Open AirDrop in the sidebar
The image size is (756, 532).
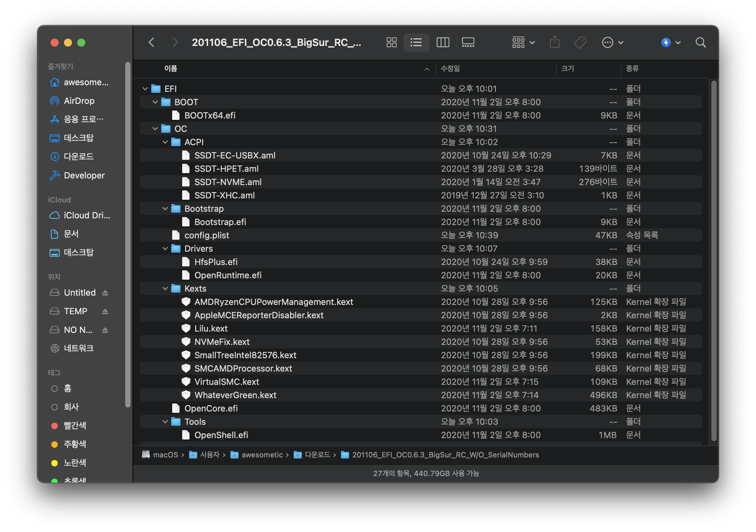pos(79,101)
